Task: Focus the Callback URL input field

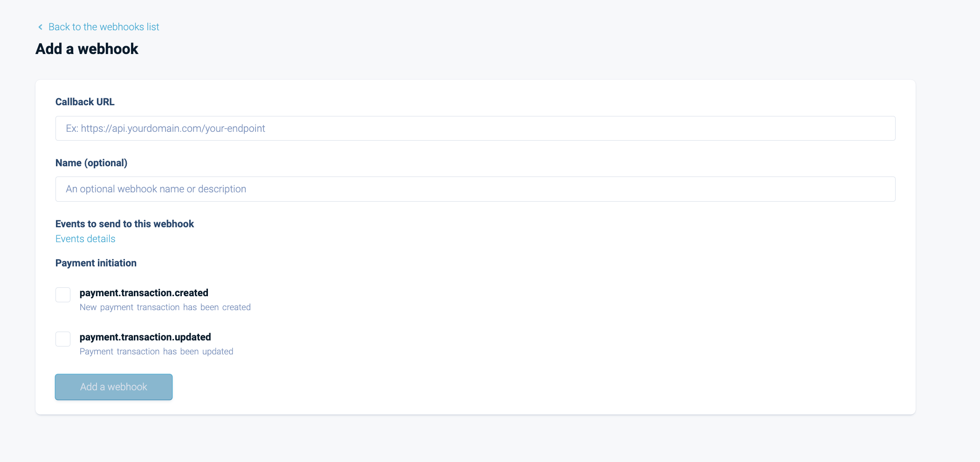Action: 475,128
